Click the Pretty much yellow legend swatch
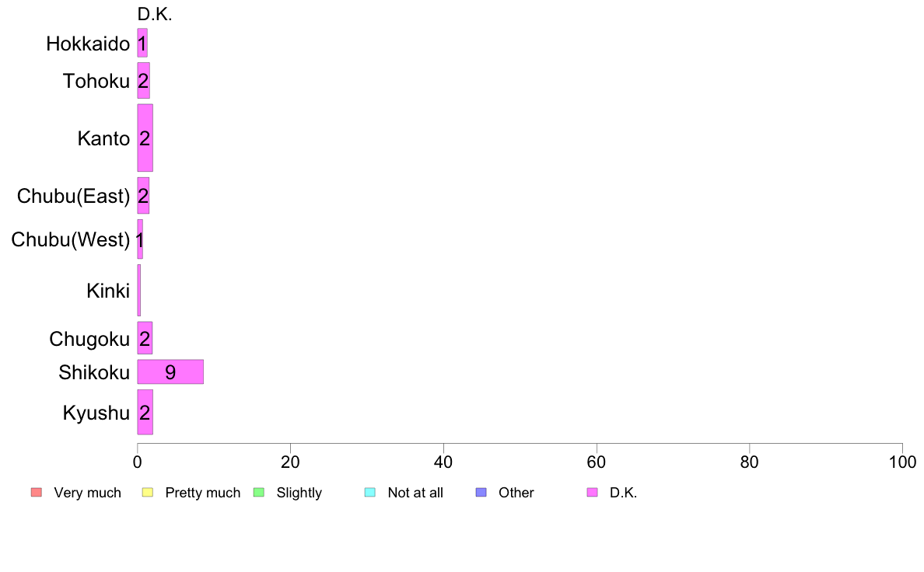The height and width of the screenshot is (572, 924). 147,493
